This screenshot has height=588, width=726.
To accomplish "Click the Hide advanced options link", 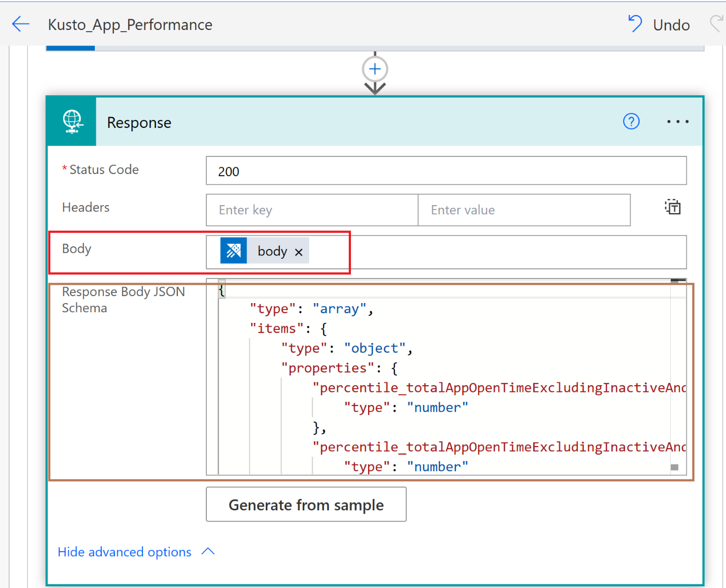I will coord(124,552).
